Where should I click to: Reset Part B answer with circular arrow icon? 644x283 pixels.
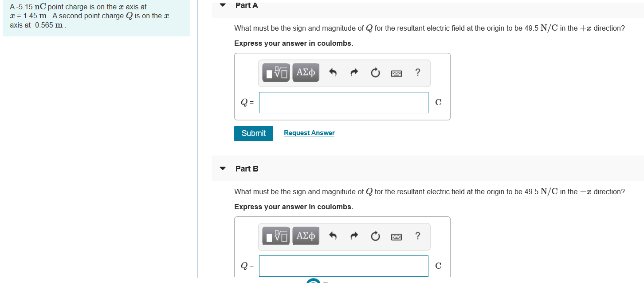click(x=375, y=236)
